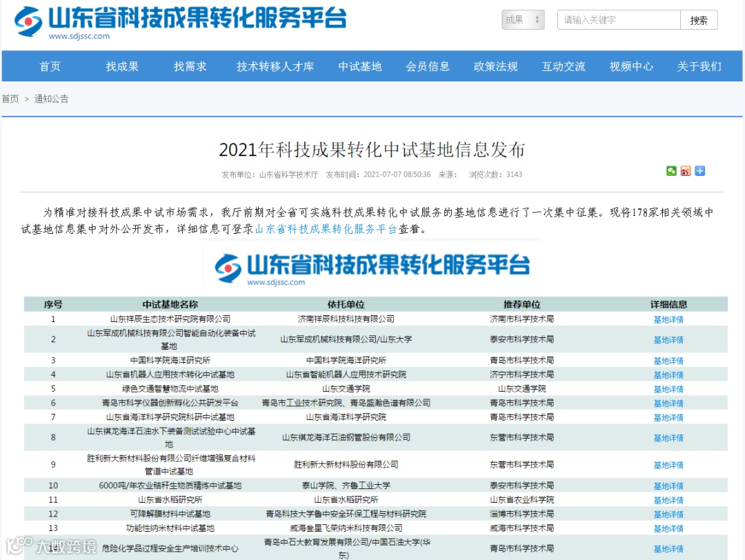Open 基地详情 for row 6 青岛市科学仪器

(668, 403)
